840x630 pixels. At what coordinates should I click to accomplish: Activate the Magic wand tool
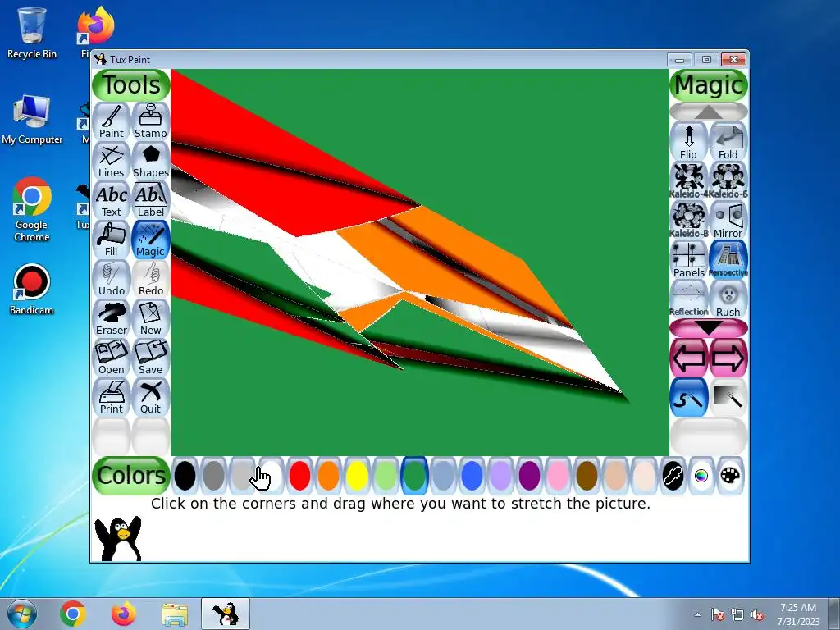[151, 240]
